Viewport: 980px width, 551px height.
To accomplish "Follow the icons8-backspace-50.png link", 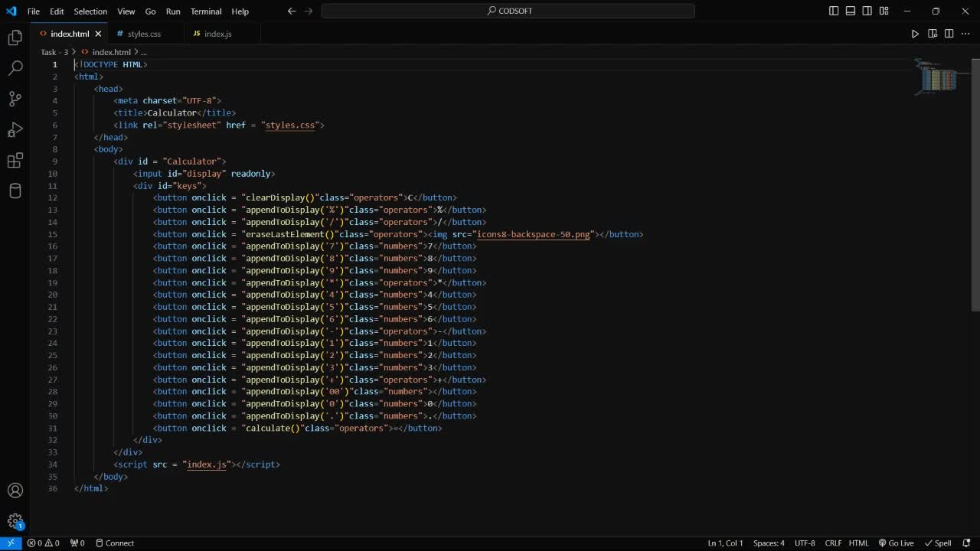I will (x=534, y=234).
